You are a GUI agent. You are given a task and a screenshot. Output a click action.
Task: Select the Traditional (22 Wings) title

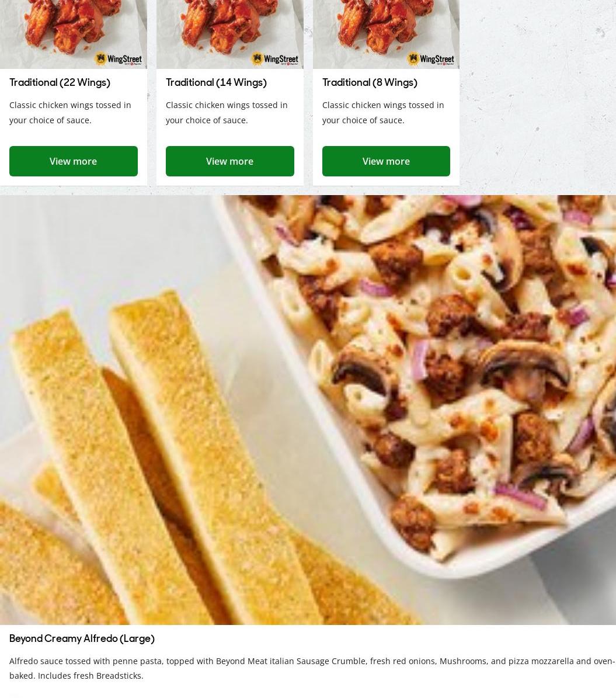coord(60,83)
